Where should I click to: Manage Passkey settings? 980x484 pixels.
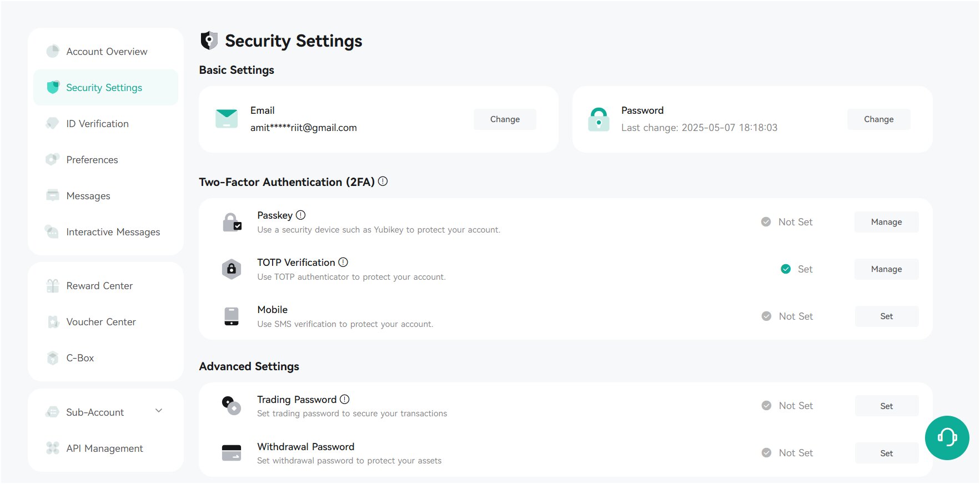[x=886, y=222]
